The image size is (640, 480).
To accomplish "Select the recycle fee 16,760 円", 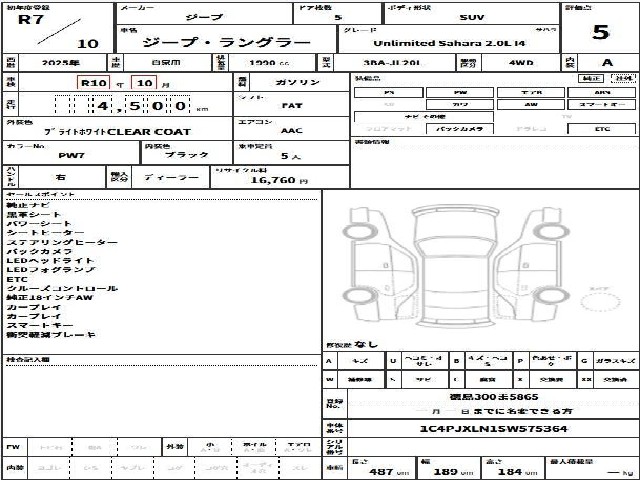I will tap(279, 180).
